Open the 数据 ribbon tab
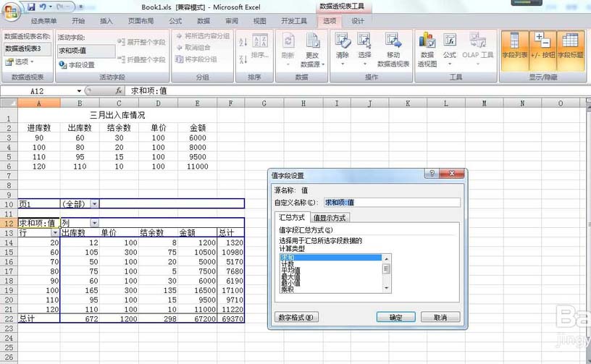This screenshot has height=364, width=591. pos(204,21)
